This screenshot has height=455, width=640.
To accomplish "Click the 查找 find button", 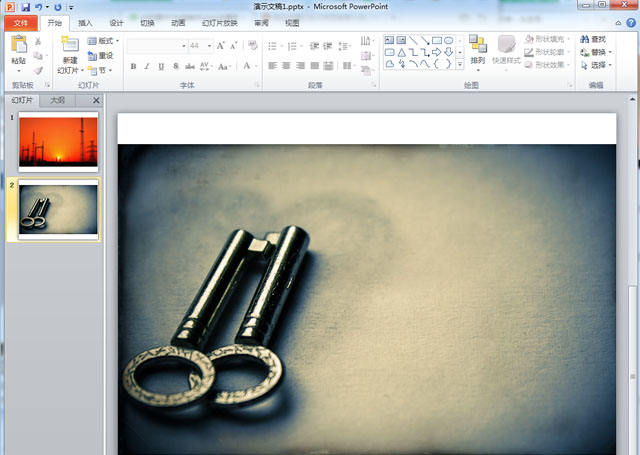I will pyautogui.click(x=593, y=39).
